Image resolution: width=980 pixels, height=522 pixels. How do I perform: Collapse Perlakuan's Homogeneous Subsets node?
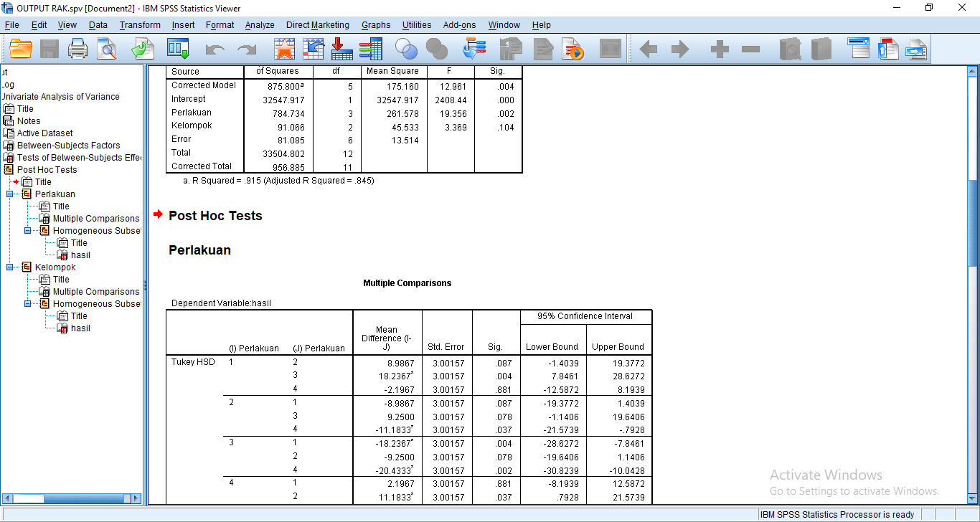pos(28,231)
